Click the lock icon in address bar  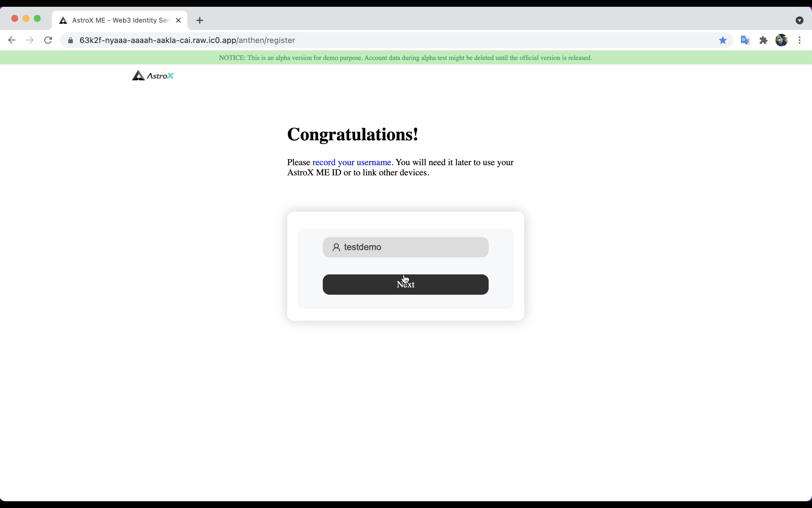coord(70,41)
